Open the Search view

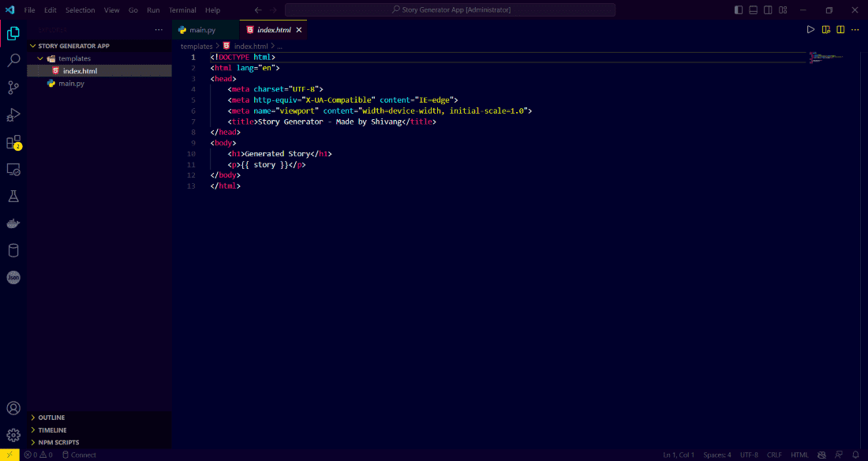[x=13, y=61]
